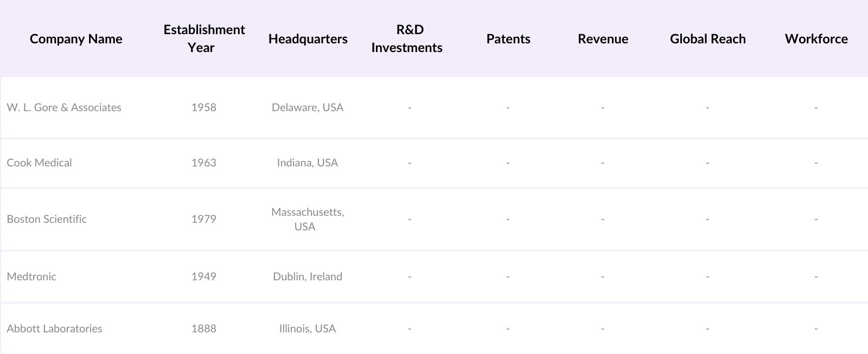Select the Medtronic company name
868x354 pixels.
tap(31, 276)
